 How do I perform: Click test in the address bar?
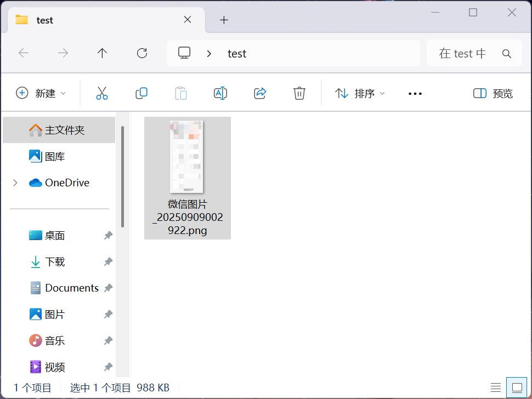tap(237, 54)
